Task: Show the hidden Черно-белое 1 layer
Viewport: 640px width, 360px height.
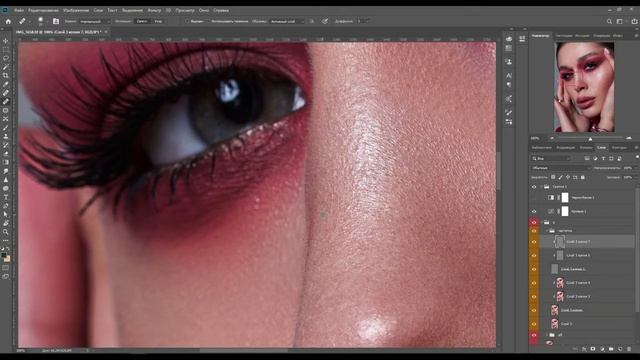Action: (x=534, y=198)
